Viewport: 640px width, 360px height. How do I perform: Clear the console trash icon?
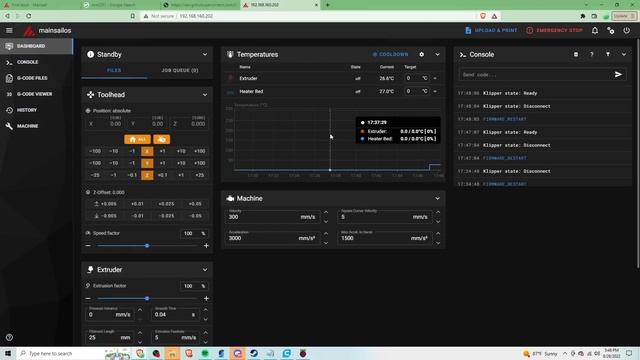[576, 54]
